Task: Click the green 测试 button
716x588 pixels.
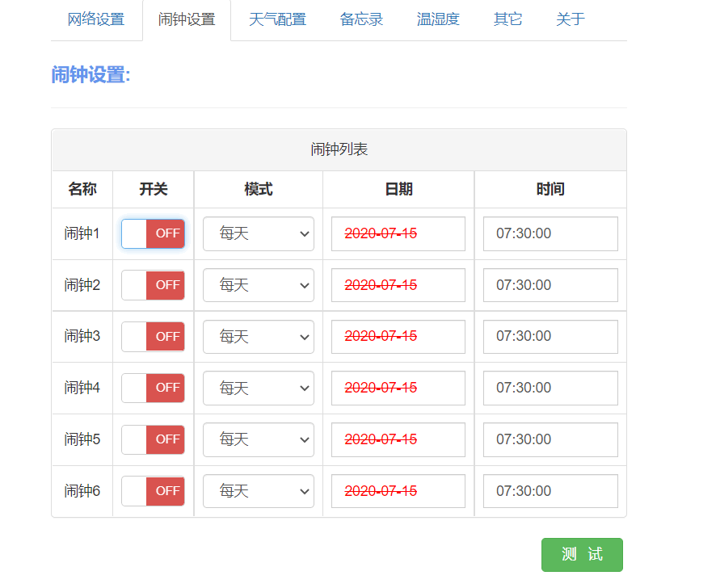Action: 582,555
